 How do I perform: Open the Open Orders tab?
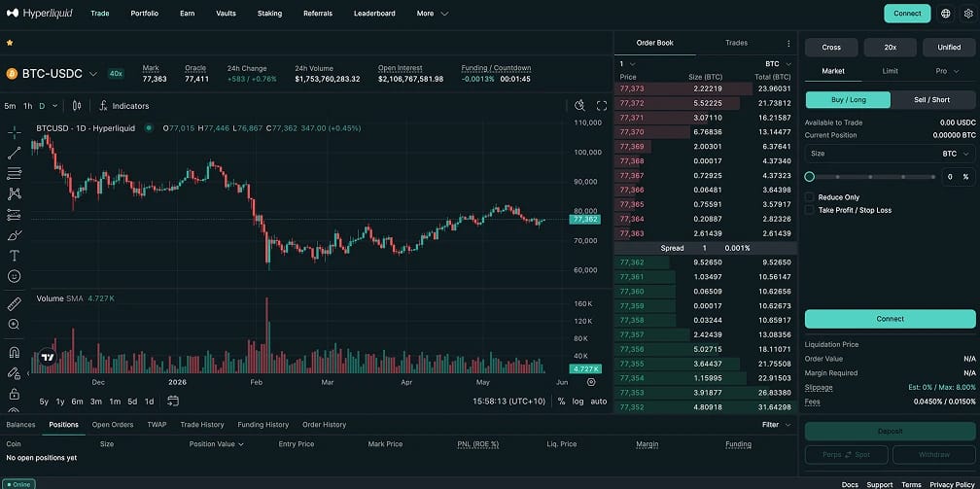pos(113,425)
